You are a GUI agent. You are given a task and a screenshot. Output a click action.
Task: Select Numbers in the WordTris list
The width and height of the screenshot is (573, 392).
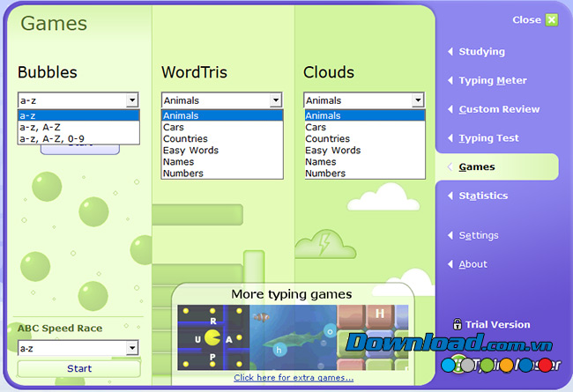click(x=222, y=174)
